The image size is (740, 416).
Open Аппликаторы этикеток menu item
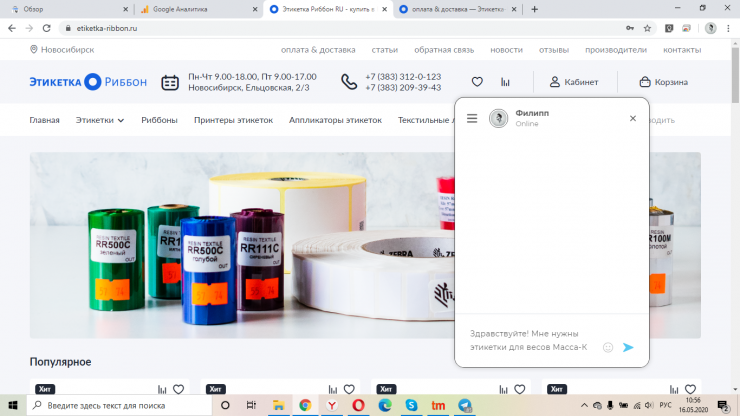pos(336,120)
